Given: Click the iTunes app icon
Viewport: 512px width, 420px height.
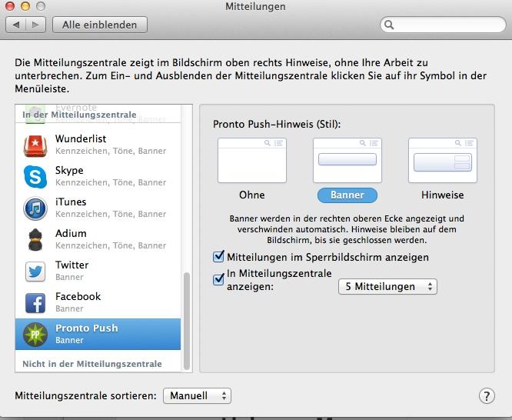Looking at the screenshot, I should point(35,208).
